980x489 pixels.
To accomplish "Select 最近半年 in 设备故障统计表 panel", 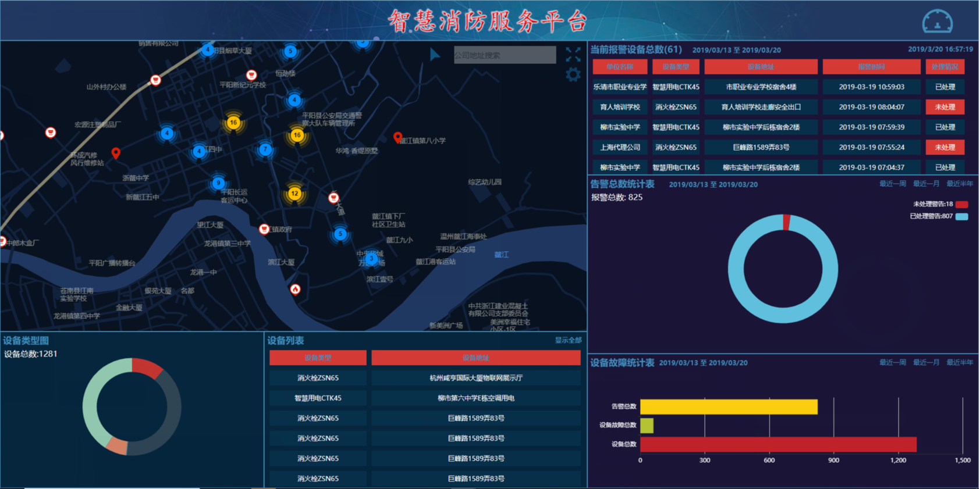I will point(959,362).
